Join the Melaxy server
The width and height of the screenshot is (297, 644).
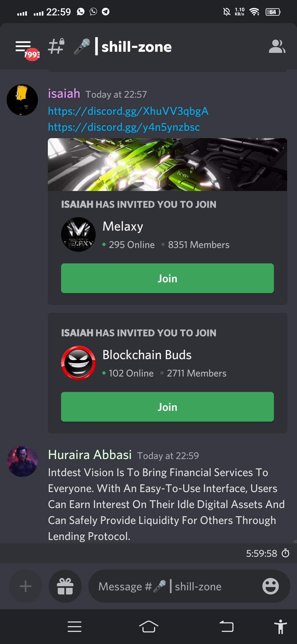click(x=167, y=278)
